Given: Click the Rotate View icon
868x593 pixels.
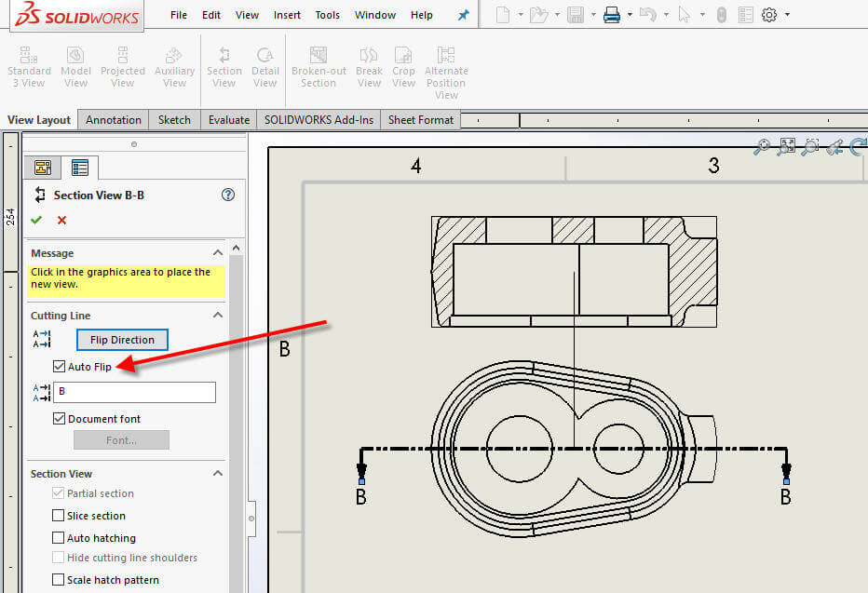Looking at the screenshot, I should coord(858,146).
